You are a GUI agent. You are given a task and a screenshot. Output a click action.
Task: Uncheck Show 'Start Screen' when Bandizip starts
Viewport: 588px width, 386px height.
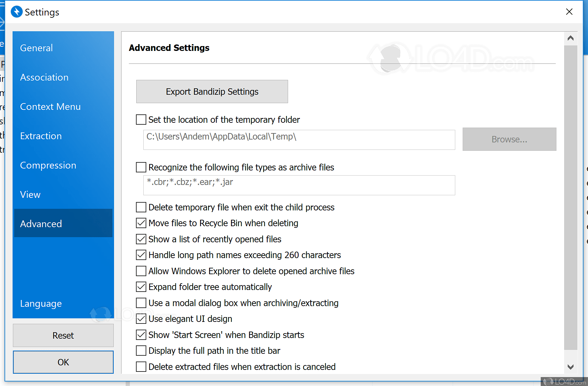141,335
